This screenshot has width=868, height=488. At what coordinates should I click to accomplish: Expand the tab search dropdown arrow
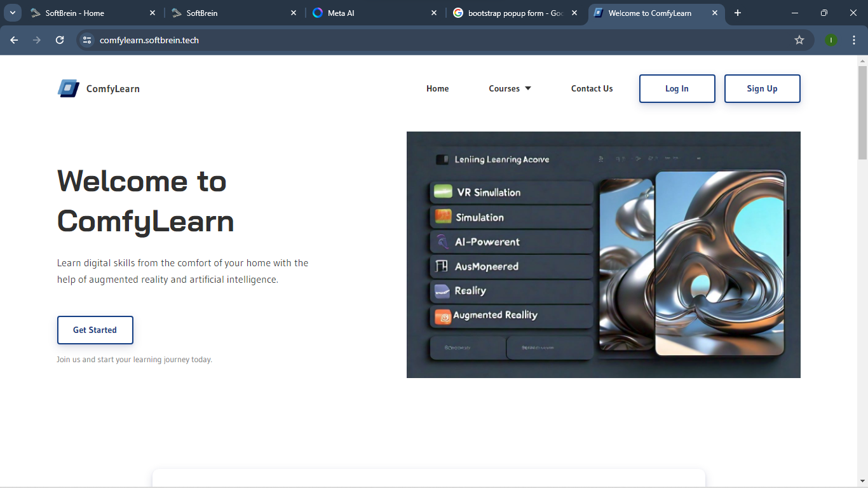click(12, 13)
